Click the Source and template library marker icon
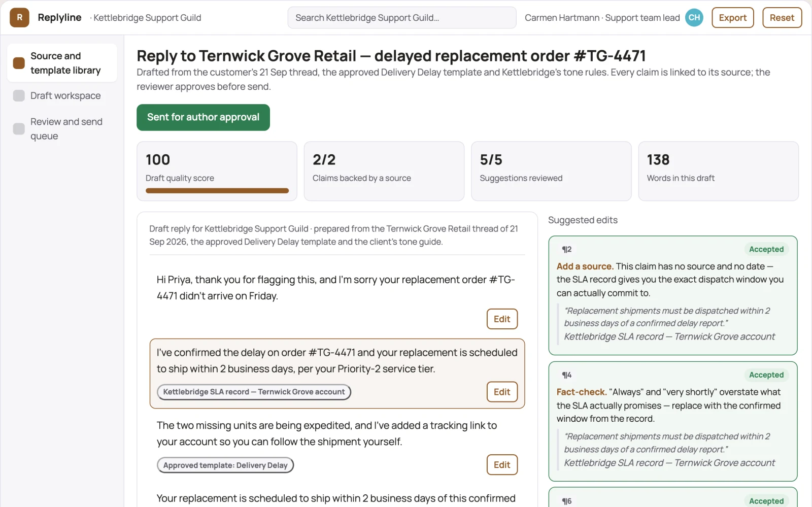 tap(19, 63)
